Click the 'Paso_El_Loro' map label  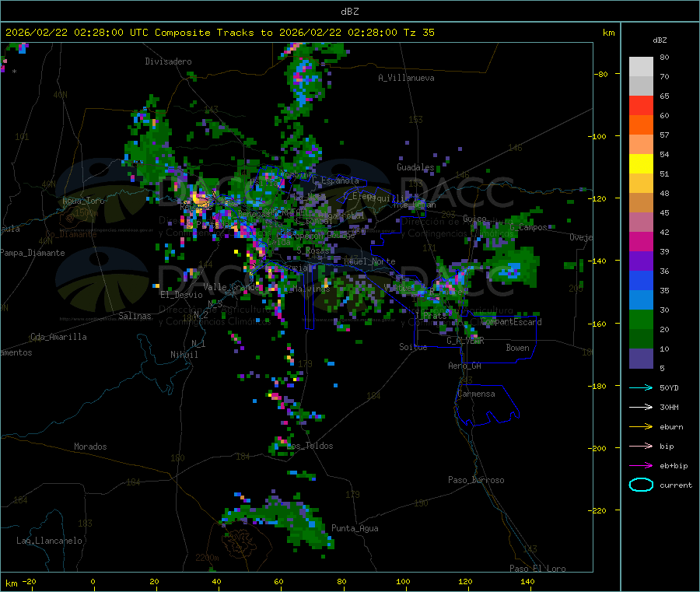[x=538, y=569]
